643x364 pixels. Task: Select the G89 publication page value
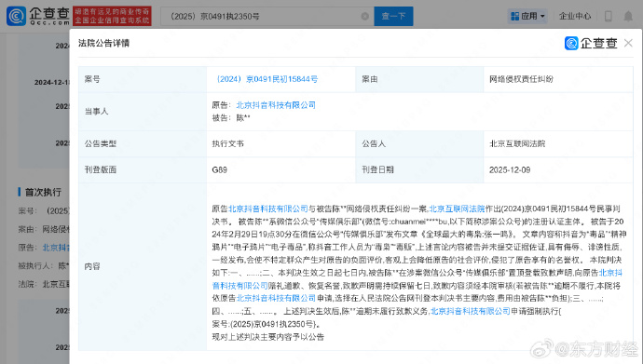[219, 170]
